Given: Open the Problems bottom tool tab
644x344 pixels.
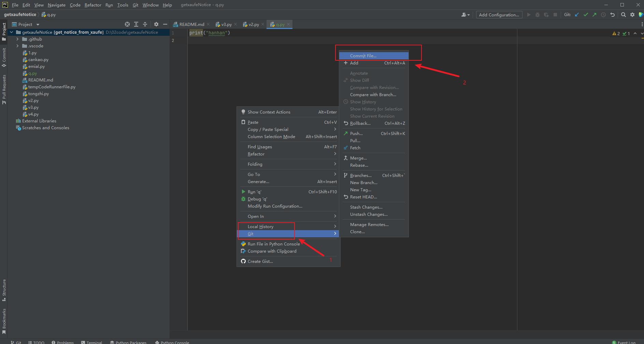Looking at the screenshot, I should coord(63,342).
